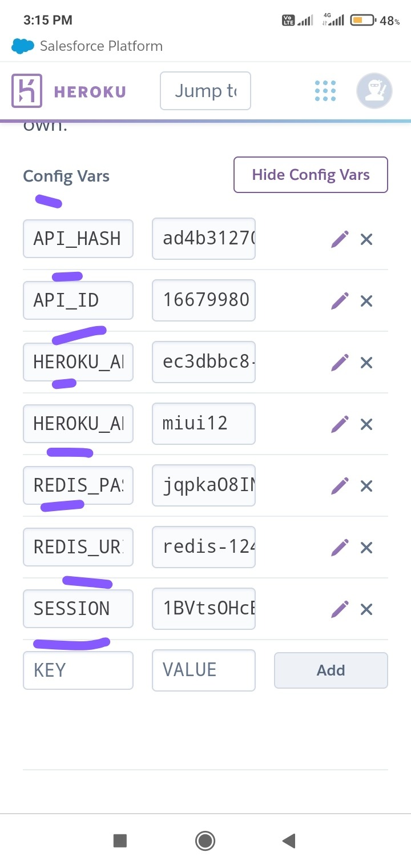The height and width of the screenshot is (868, 411).
Task: Click the Hide Config Vars button
Action: [311, 175]
